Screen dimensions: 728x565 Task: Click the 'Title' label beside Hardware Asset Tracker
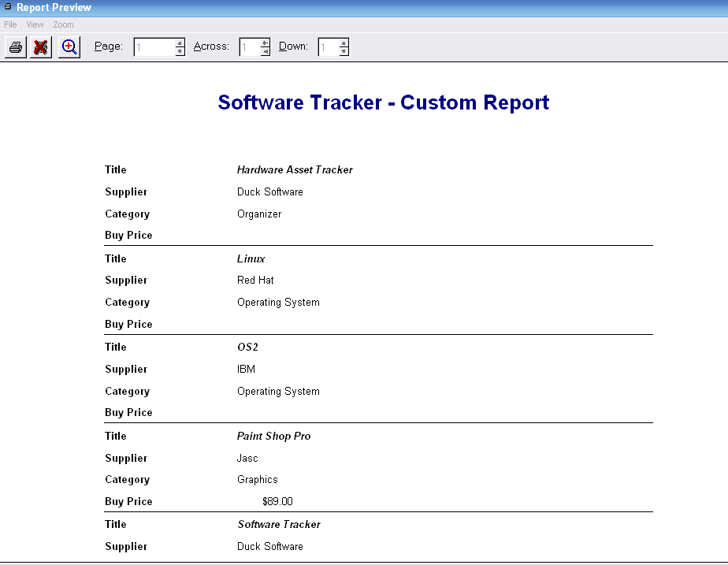click(x=116, y=170)
